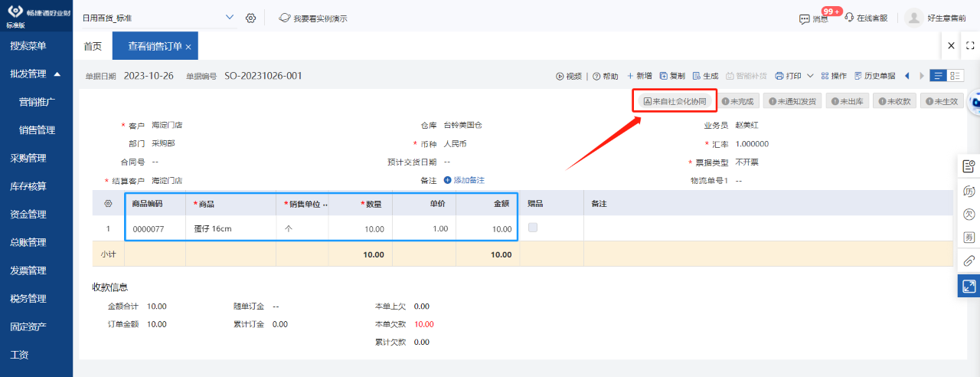The height and width of the screenshot is (377, 980).
Task: Collapse the 批发管理 sidebar section
Action: pos(36,74)
